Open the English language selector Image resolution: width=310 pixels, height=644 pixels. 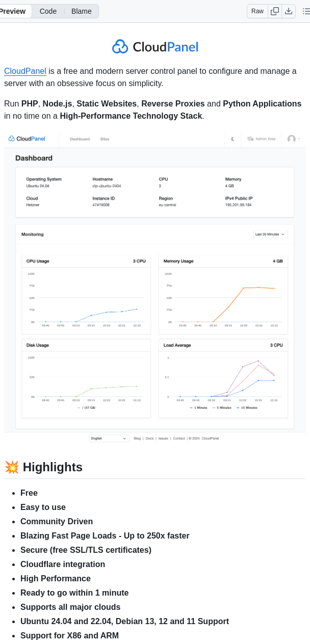tap(108, 438)
